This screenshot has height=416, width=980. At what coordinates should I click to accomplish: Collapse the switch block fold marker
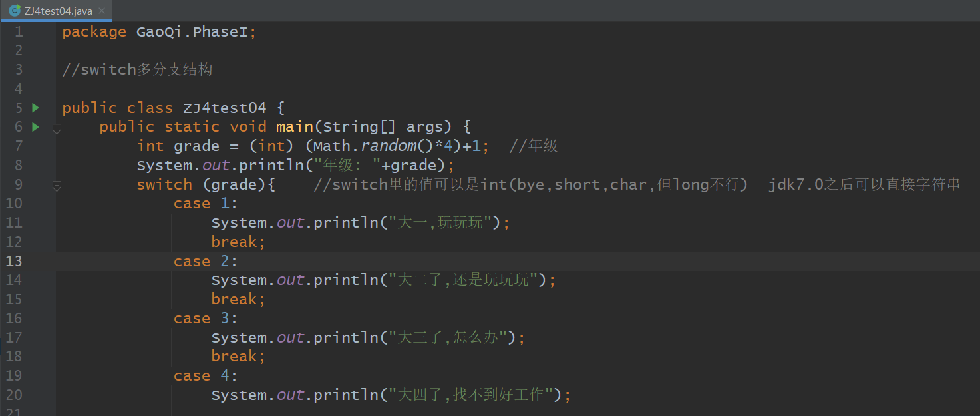pos(57,184)
